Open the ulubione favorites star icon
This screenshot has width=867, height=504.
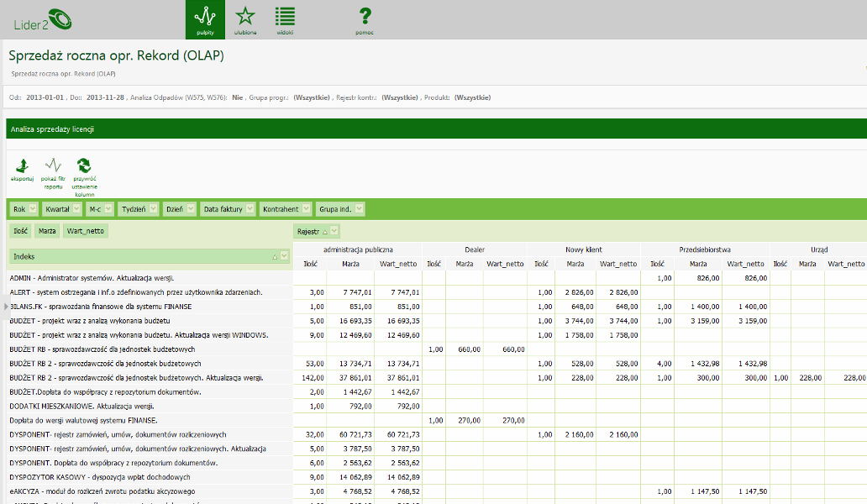(x=245, y=19)
